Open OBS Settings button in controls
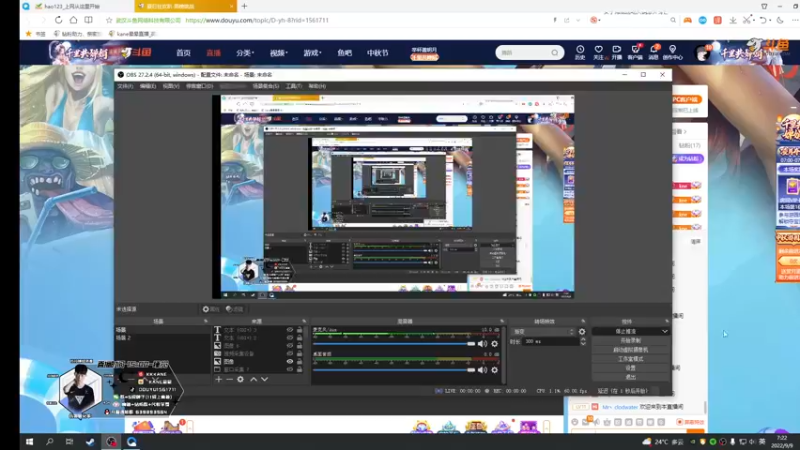 coord(631,368)
